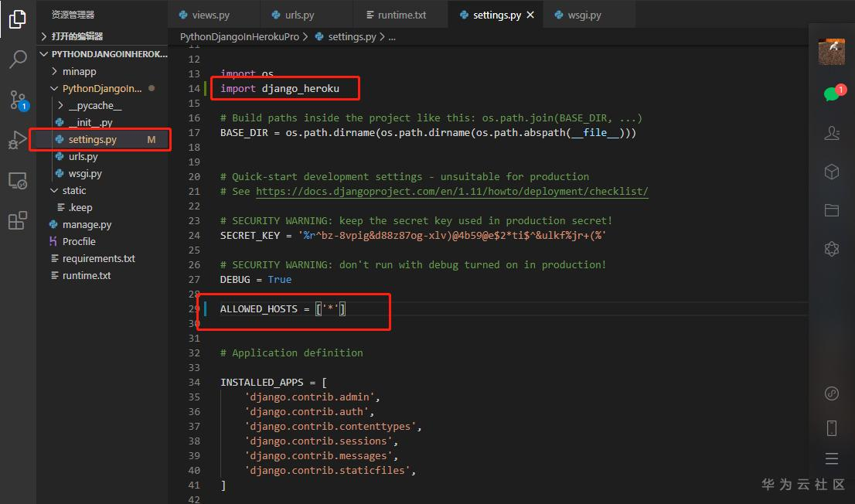Open the Remote Explorer icon
855x504 pixels.
click(18, 181)
